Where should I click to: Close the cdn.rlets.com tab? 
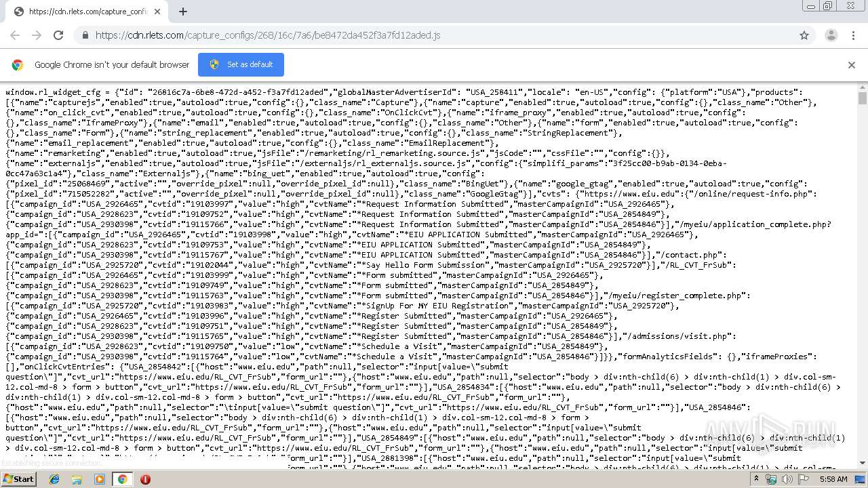157,12
